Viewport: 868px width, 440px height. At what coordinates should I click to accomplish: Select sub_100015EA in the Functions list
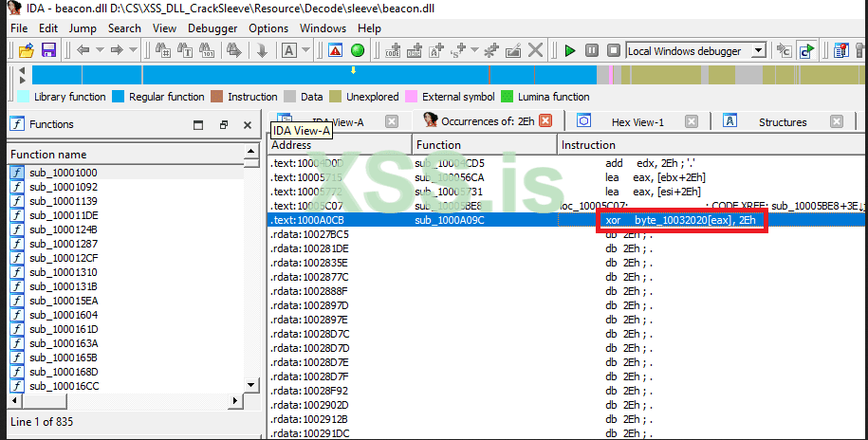[63, 301]
